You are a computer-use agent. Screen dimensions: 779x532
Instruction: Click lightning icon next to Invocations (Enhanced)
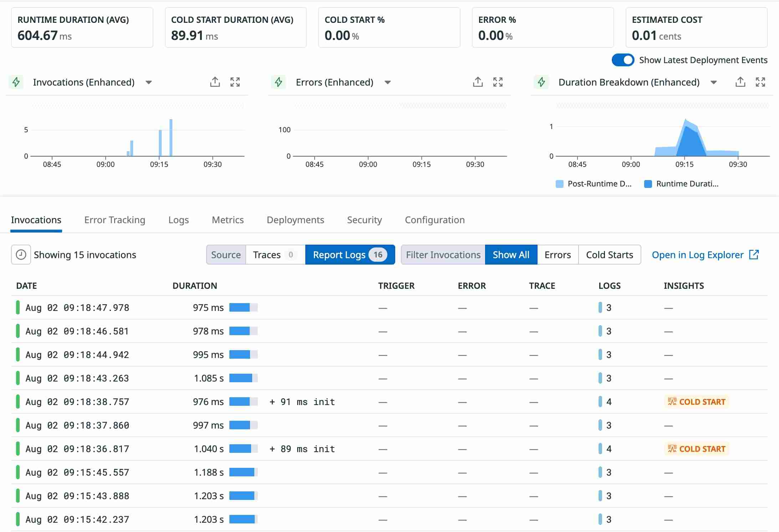coord(16,82)
